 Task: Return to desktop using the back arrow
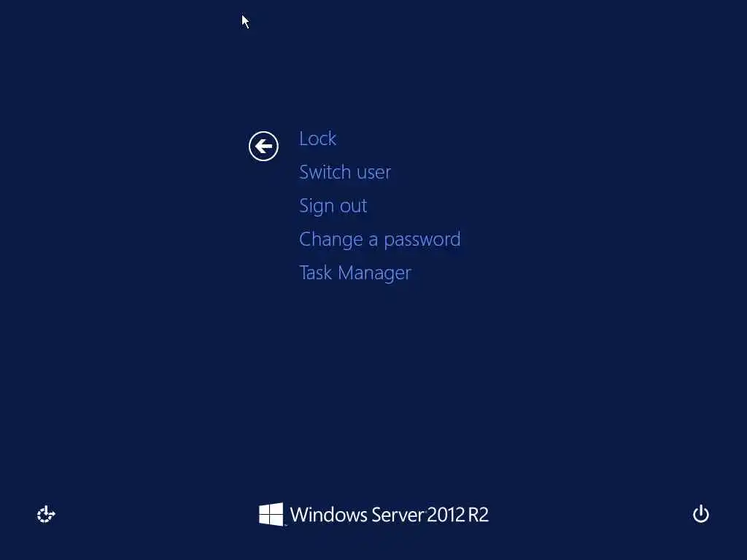(x=263, y=146)
